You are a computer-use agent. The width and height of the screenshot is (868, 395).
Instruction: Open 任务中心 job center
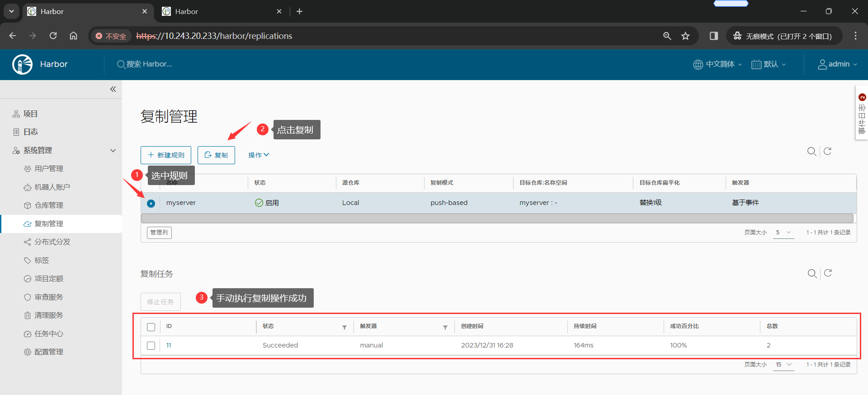tap(49, 333)
